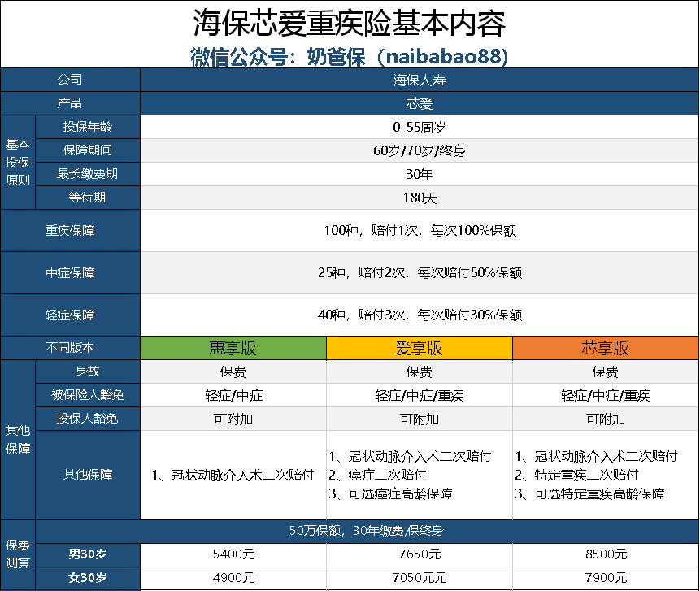The height and width of the screenshot is (591, 700).
Task: Click 冠状动脉介入术二次赔付 in the 惠享版 column
Action: 233,475
